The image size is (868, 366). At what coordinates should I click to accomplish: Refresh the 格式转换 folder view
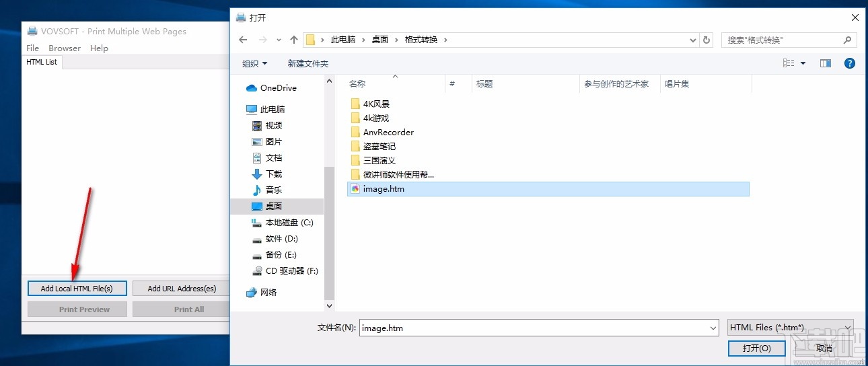click(707, 40)
